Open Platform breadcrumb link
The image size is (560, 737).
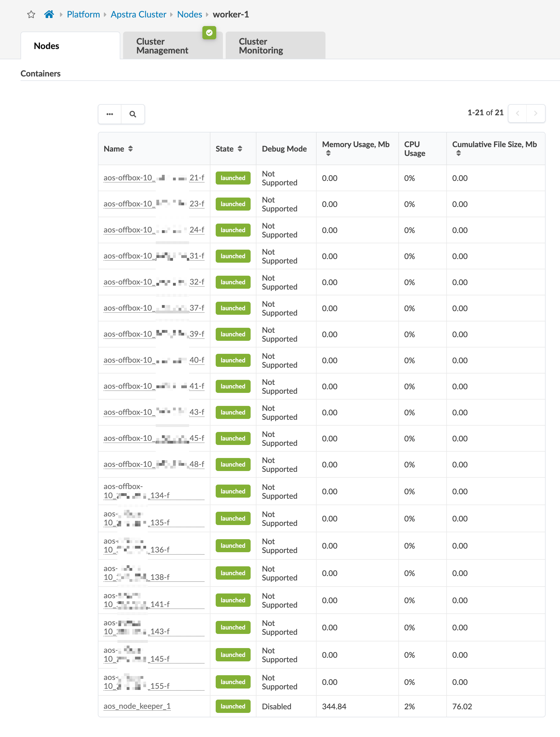[x=83, y=14]
